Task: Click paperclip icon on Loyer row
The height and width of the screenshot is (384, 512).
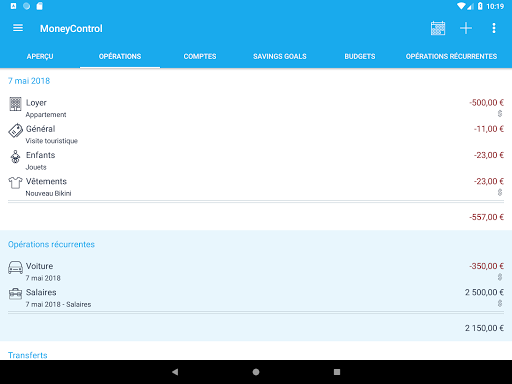Action: [500, 114]
